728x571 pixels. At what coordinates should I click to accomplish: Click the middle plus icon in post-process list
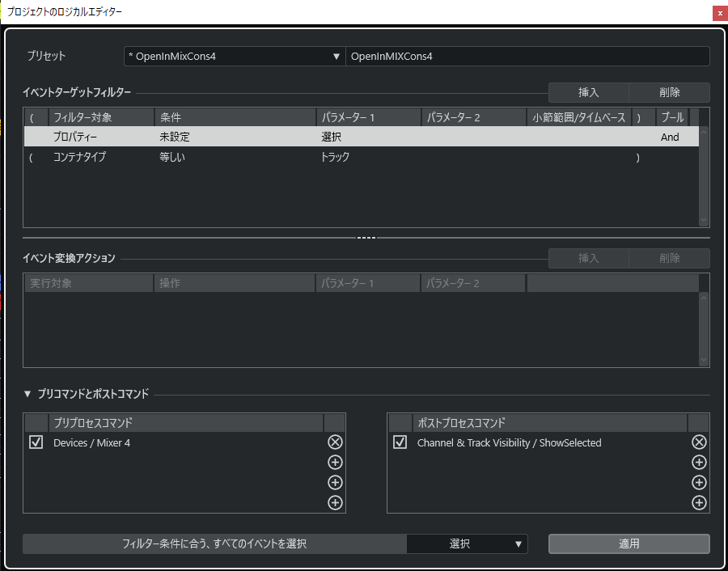pos(699,483)
